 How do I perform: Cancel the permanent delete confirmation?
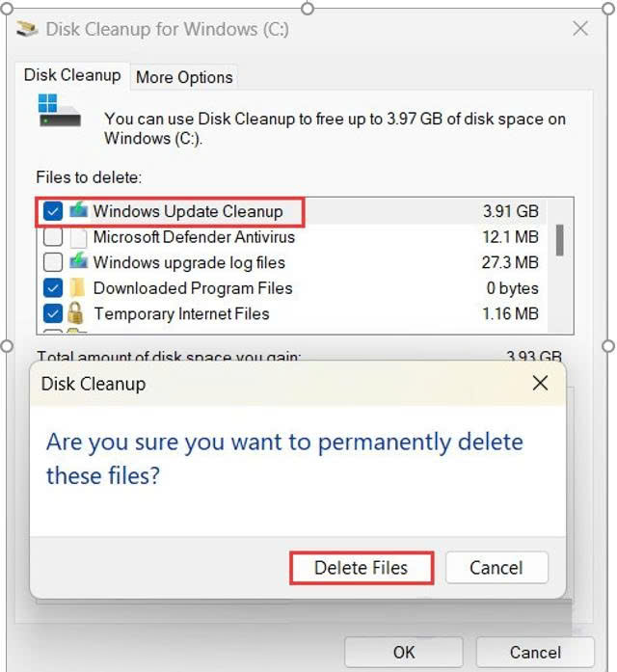tap(496, 568)
